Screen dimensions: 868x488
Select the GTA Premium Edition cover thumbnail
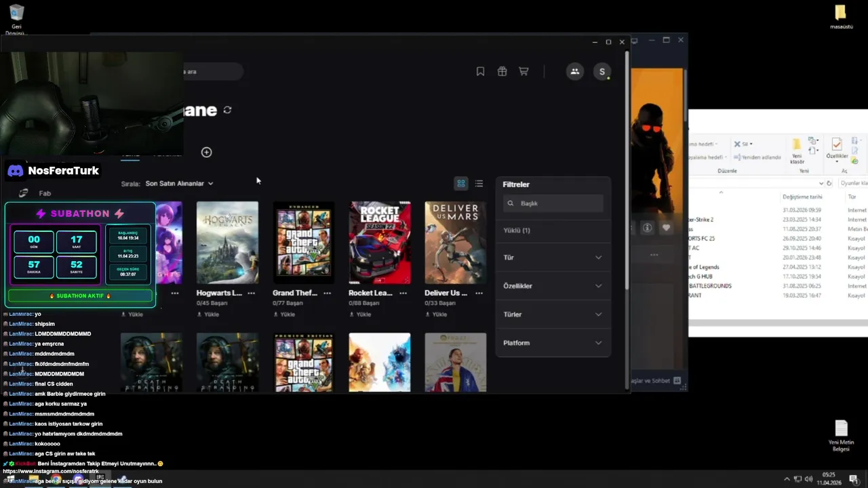tap(303, 362)
